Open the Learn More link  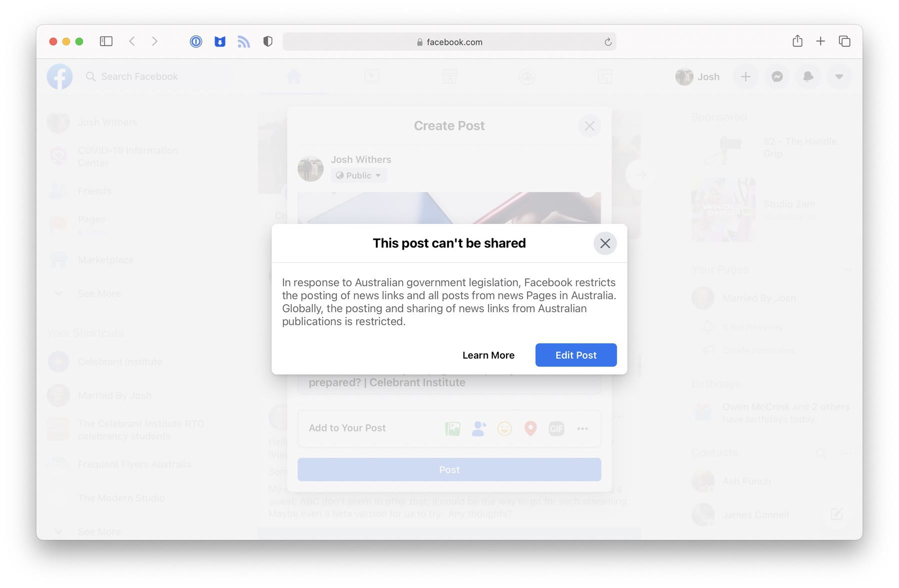coord(488,355)
